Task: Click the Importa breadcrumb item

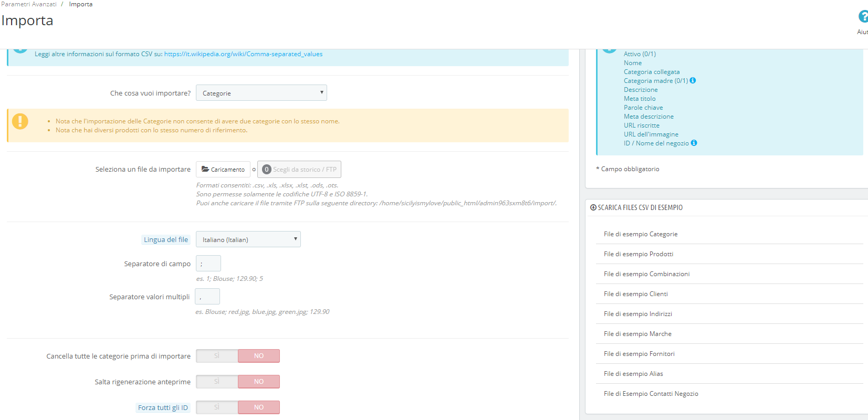Action: (81, 4)
